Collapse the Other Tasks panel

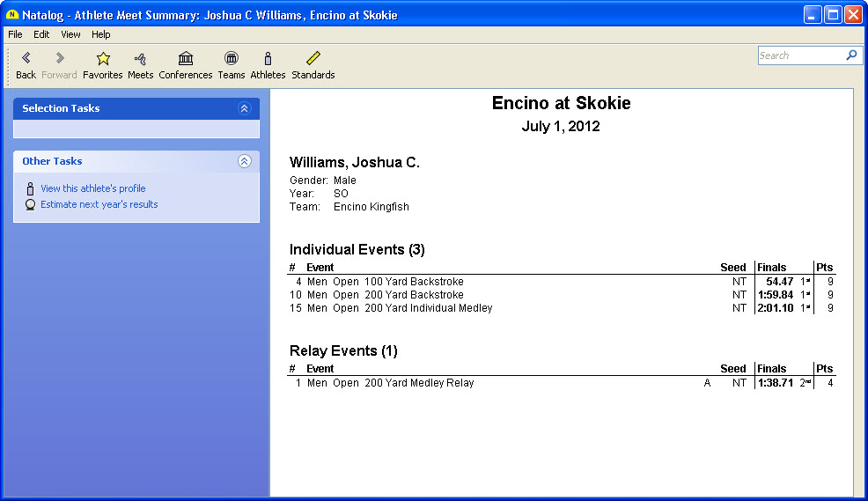245,161
